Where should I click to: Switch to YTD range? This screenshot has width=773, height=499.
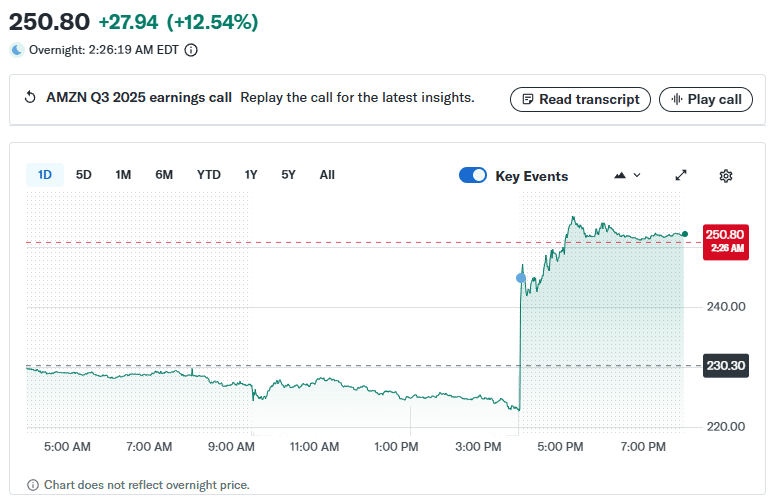[x=208, y=175]
